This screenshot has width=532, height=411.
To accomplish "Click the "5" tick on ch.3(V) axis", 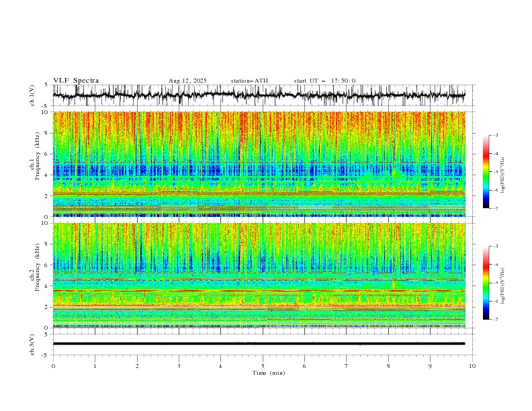I will (46, 334).
